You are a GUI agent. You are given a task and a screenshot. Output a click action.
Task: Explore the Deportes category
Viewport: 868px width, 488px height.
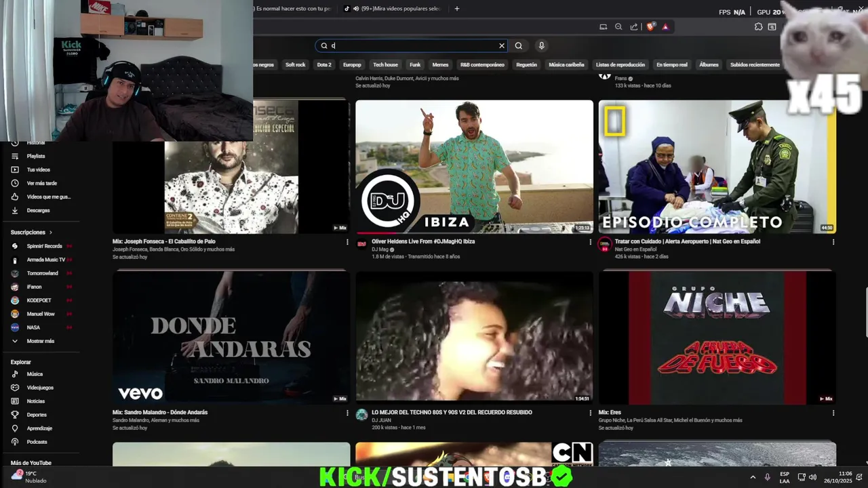pos(37,415)
